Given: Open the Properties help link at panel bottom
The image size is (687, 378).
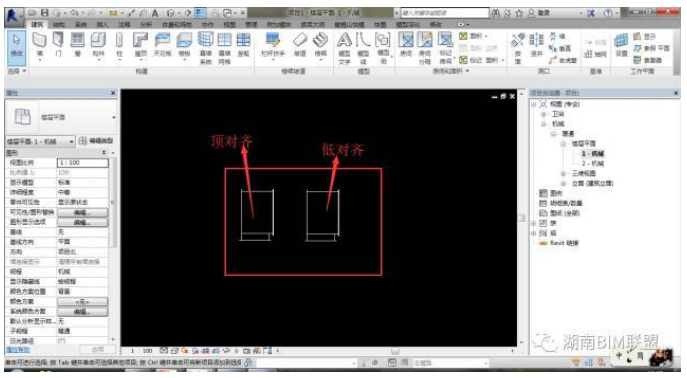Looking at the screenshot, I should point(18,350).
